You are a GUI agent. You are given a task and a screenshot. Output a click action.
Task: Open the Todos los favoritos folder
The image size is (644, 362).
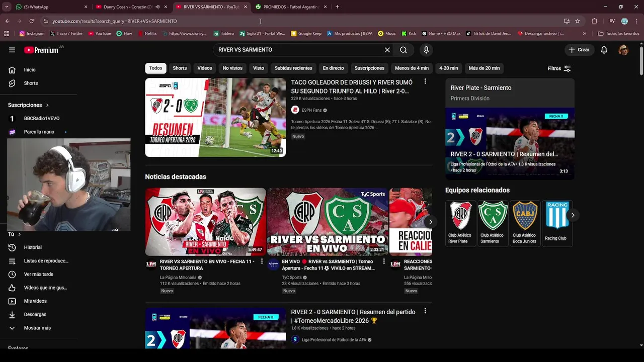tap(619, 34)
